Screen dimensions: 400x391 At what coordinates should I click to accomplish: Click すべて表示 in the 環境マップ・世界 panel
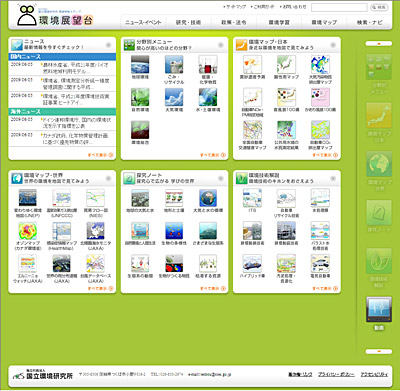[x=100, y=288]
